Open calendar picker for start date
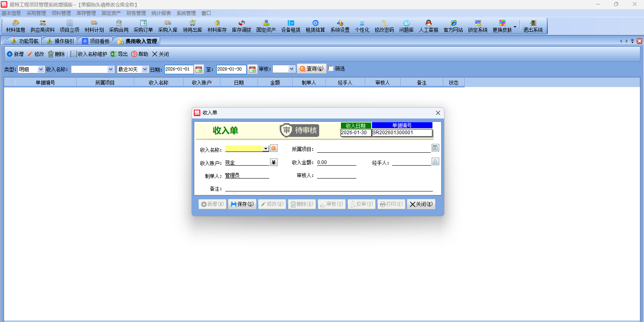This screenshot has height=322, width=644. click(199, 69)
